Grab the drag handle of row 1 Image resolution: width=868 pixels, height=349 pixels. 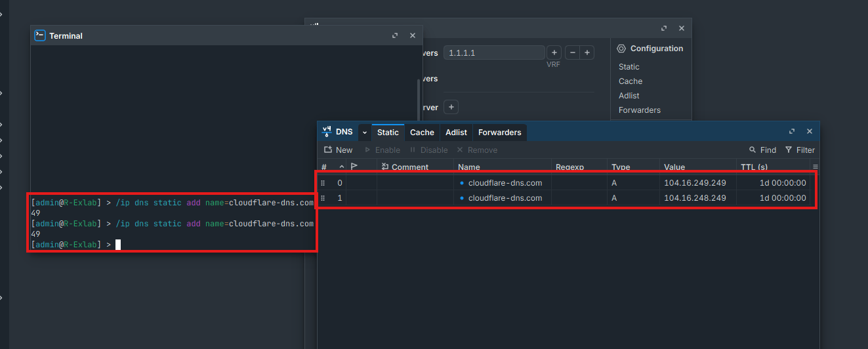pos(323,198)
